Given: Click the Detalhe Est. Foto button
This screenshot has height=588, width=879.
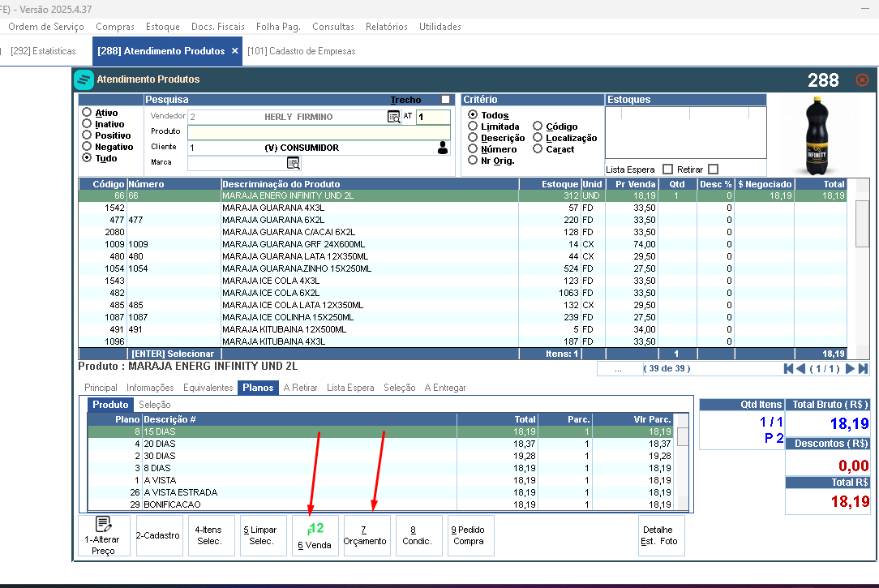Looking at the screenshot, I should 660,536.
